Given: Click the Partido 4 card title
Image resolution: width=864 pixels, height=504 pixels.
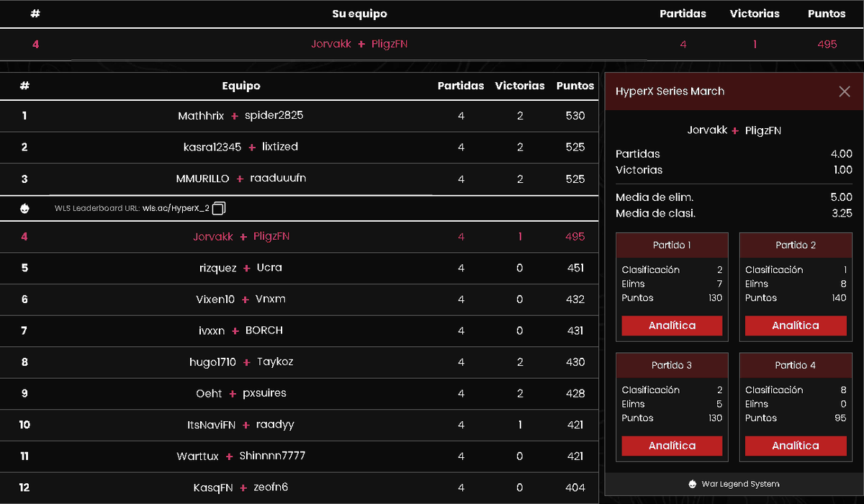Looking at the screenshot, I should click(x=796, y=365).
